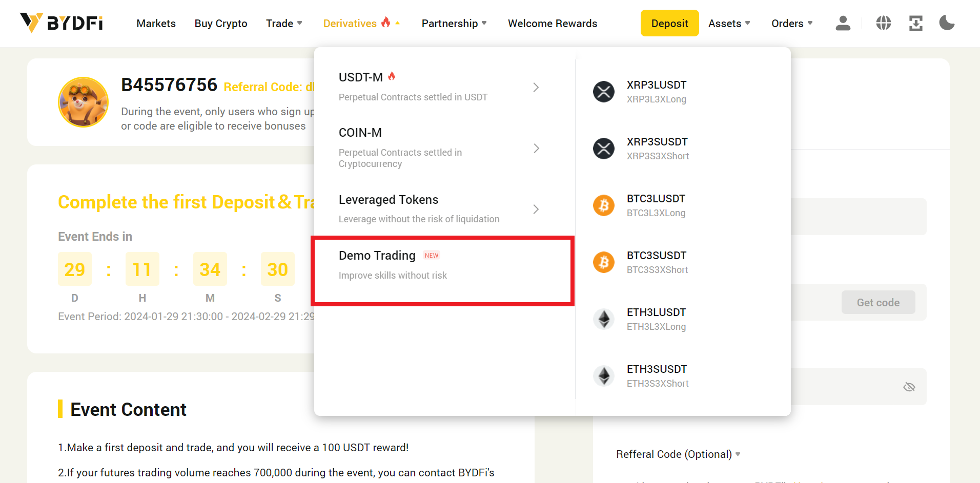Expand the USDT-M submenu arrow
The width and height of the screenshot is (980, 483).
pyautogui.click(x=536, y=88)
